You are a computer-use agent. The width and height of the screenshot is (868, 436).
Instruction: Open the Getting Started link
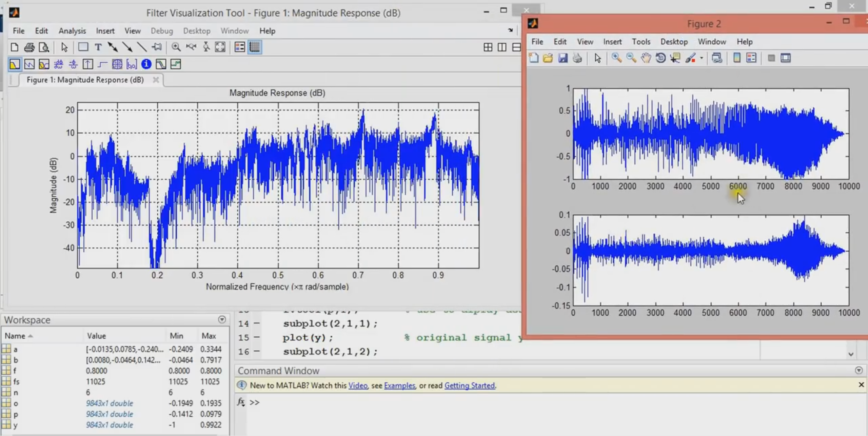(x=470, y=385)
